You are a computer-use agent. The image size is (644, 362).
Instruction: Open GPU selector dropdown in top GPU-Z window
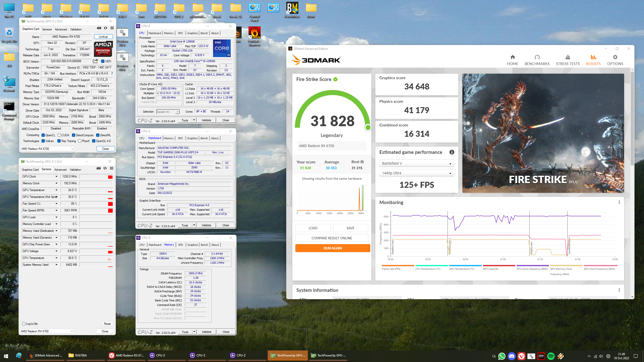click(47, 149)
